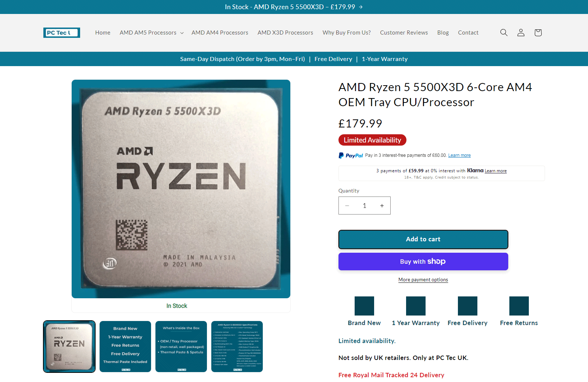Open the account login icon

tap(521, 33)
